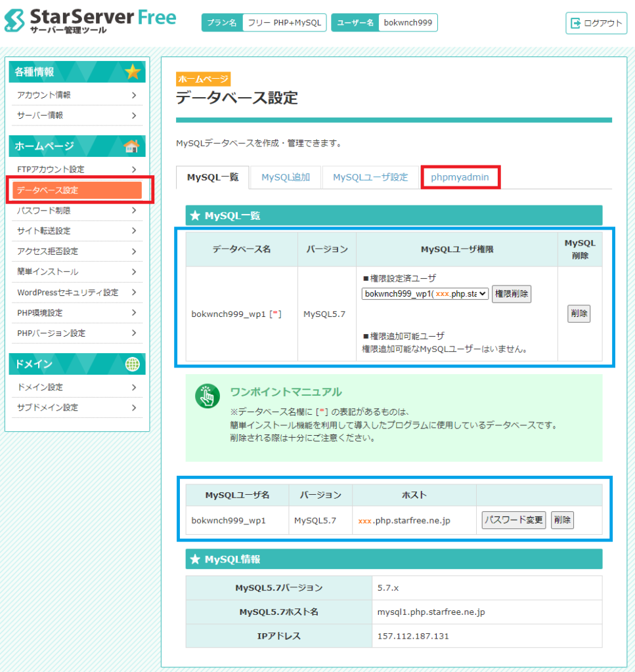Click the ホームページ orange breadcrumb label
Screen dimensions: 635x672
click(203, 79)
